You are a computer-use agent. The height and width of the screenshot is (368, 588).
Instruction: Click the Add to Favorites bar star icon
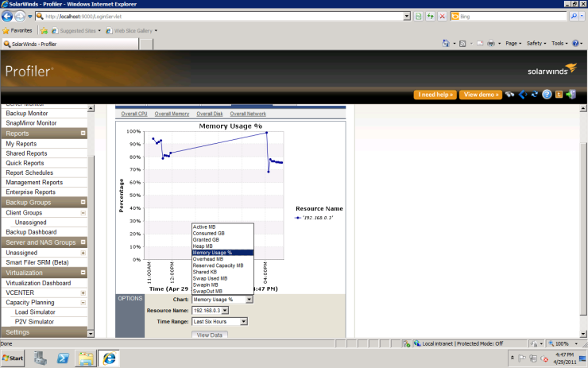tap(44, 31)
